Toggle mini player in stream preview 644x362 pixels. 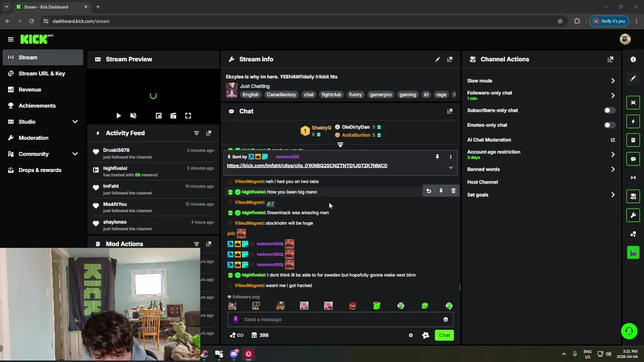coord(158,116)
